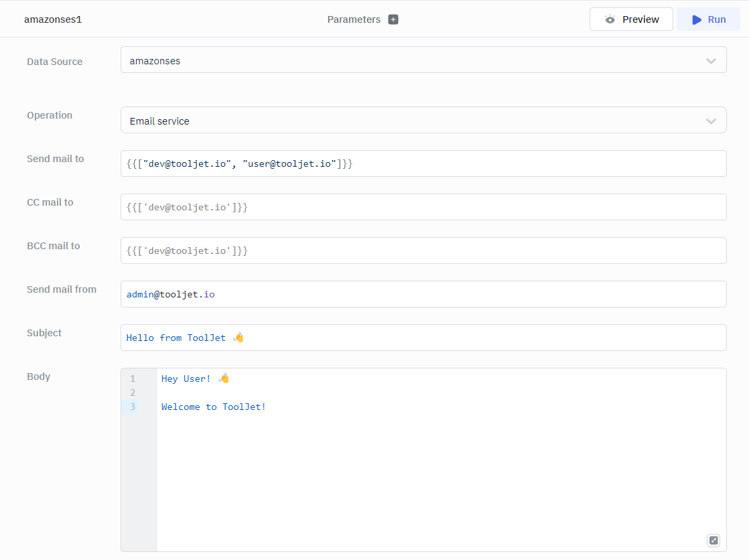Open the Email service operation dropdown
The height and width of the screenshot is (560, 749).
point(402,121)
